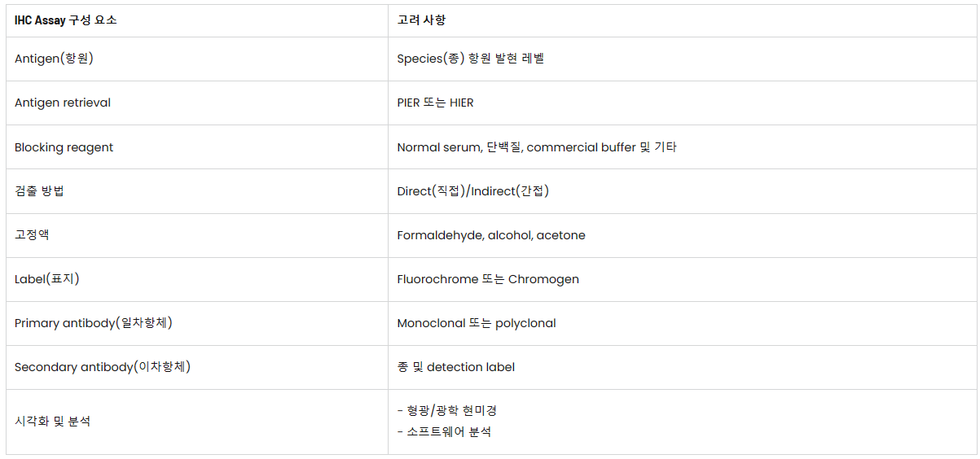Click 'Species(종) 항원 발현 레벨' text
Screen dimensions: 980x459
(470, 59)
